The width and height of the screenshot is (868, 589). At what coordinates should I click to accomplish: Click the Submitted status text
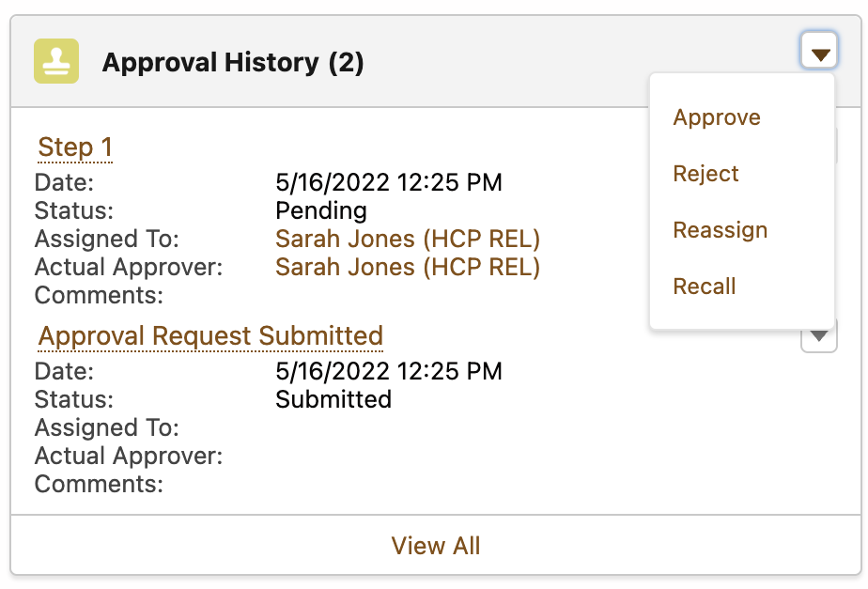[x=333, y=399]
